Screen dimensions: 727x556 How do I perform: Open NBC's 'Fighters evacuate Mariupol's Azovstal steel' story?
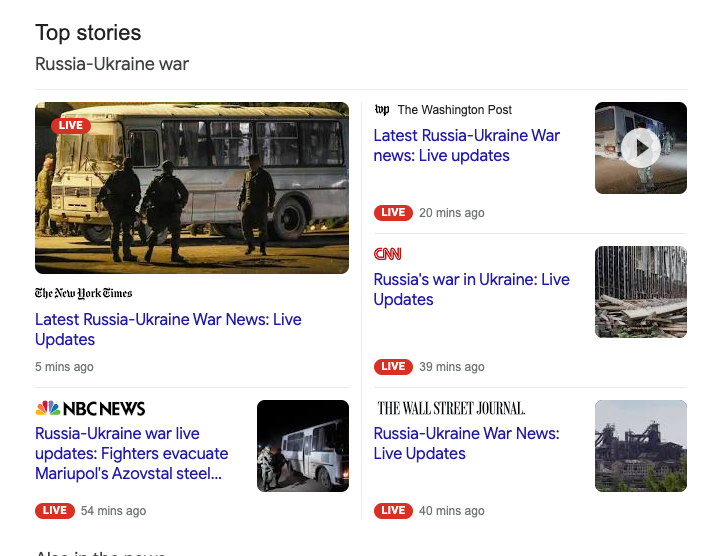click(131, 453)
